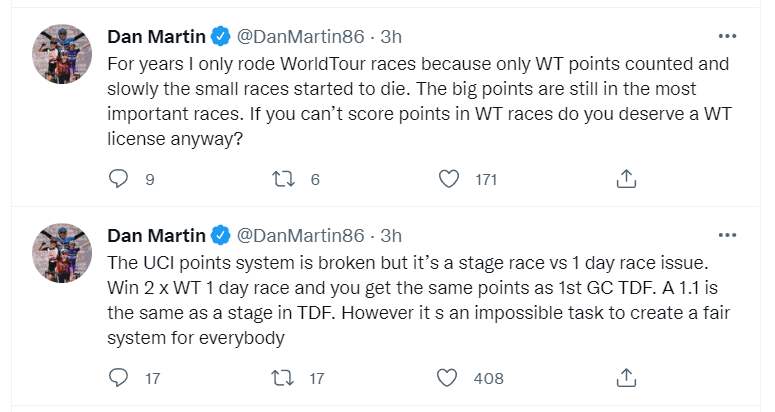The image size is (775, 412).
Task: Share the WorldTour races tweet
Action: coord(627,179)
